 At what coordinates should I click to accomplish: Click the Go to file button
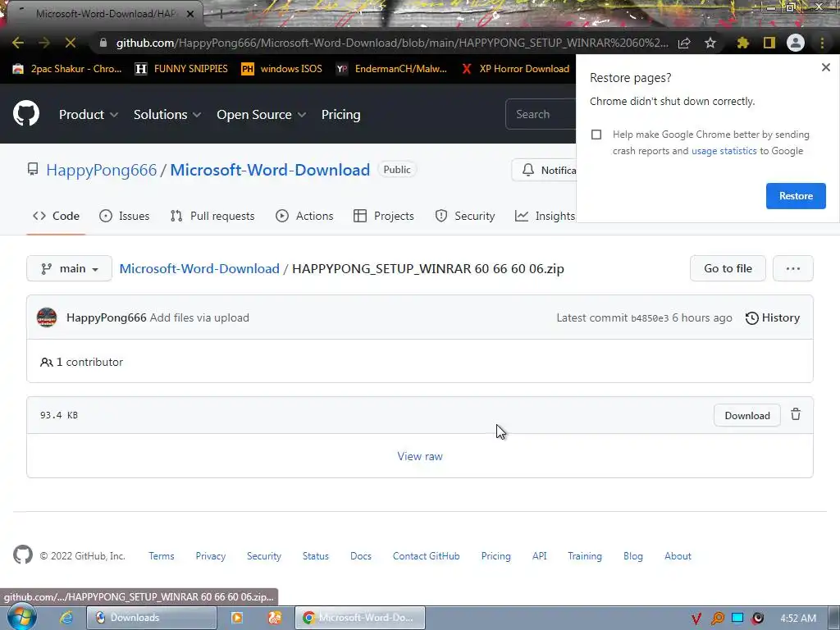[728, 268]
